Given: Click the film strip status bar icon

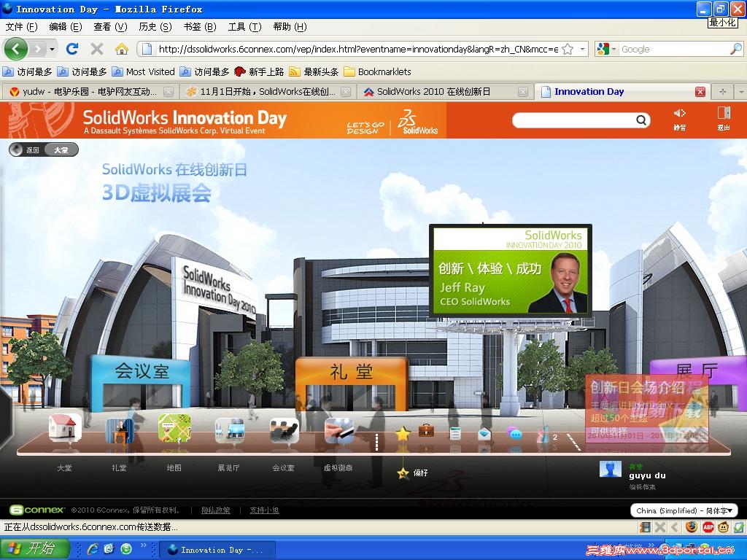Looking at the screenshot, I should tap(646, 527).
